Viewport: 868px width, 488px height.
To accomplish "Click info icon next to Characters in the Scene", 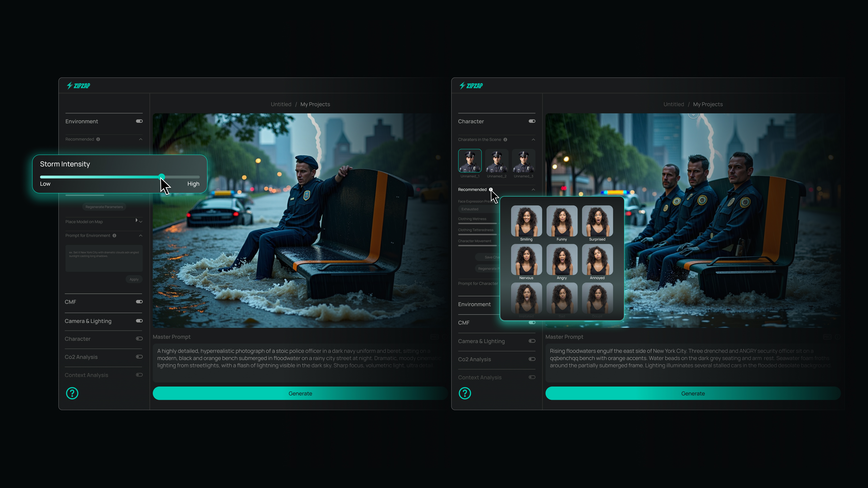I will [x=505, y=139].
